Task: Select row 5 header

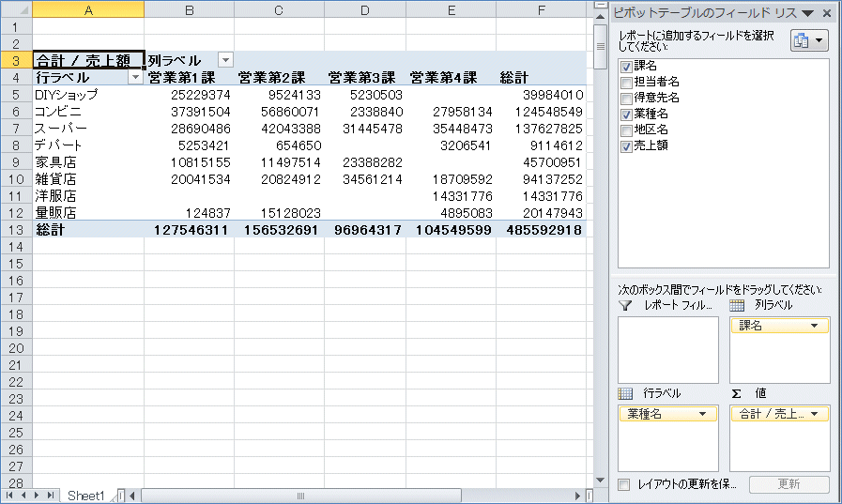Action: pyautogui.click(x=16, y=95)
